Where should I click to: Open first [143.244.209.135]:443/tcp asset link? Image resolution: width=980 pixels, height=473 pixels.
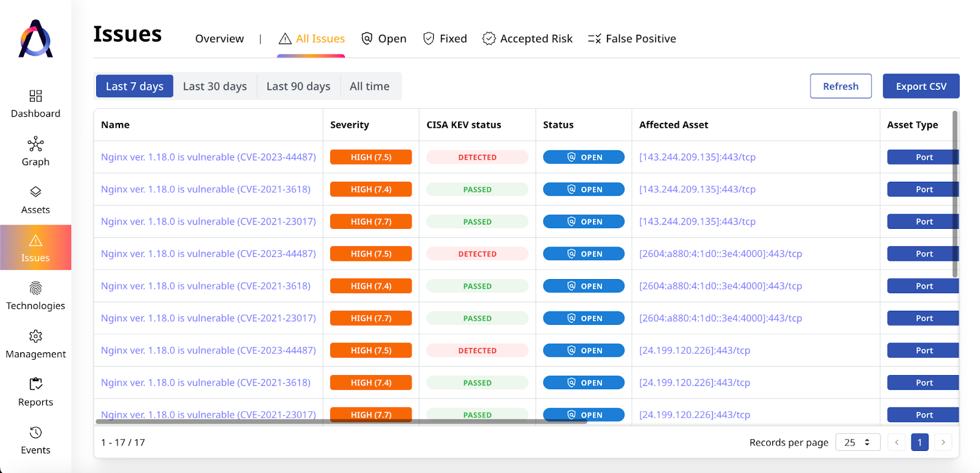(x=698, y=157)
